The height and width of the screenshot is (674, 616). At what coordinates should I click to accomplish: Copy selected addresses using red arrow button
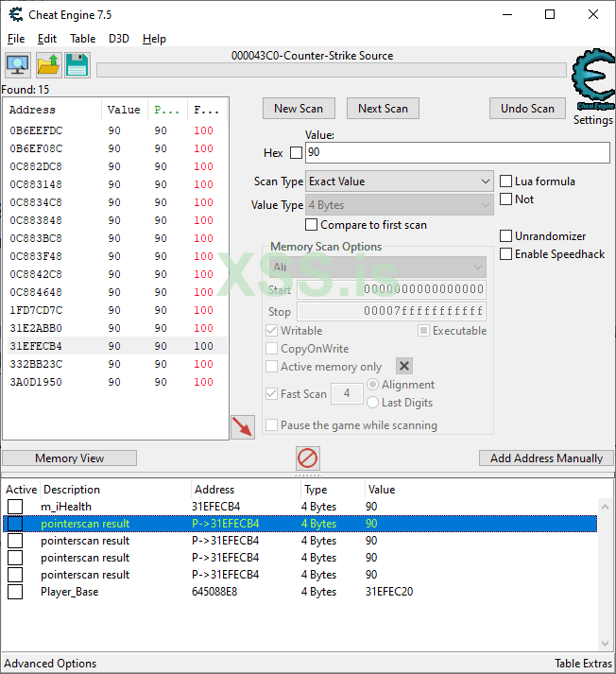tap(243, 427)
